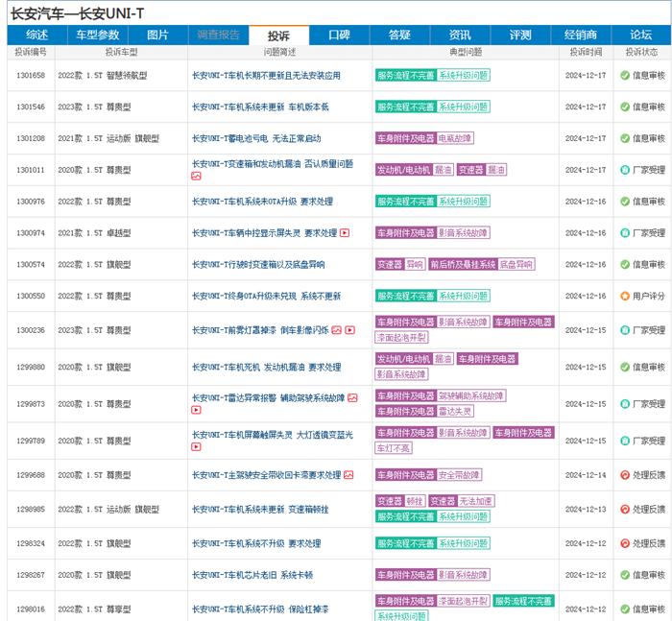The width and height of the screenshot is (672, 621).
Task: Click the status icon for complaint 1299880
Action: 625,367
